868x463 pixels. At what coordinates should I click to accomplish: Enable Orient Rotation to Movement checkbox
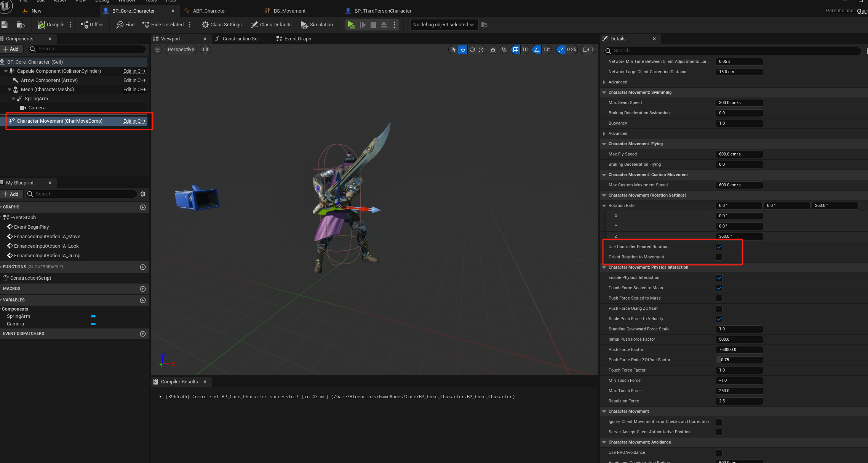click(719, 257)
